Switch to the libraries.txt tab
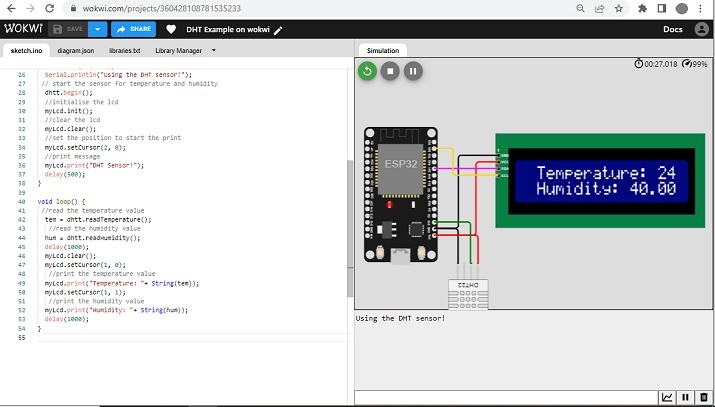 click(124, 51)
